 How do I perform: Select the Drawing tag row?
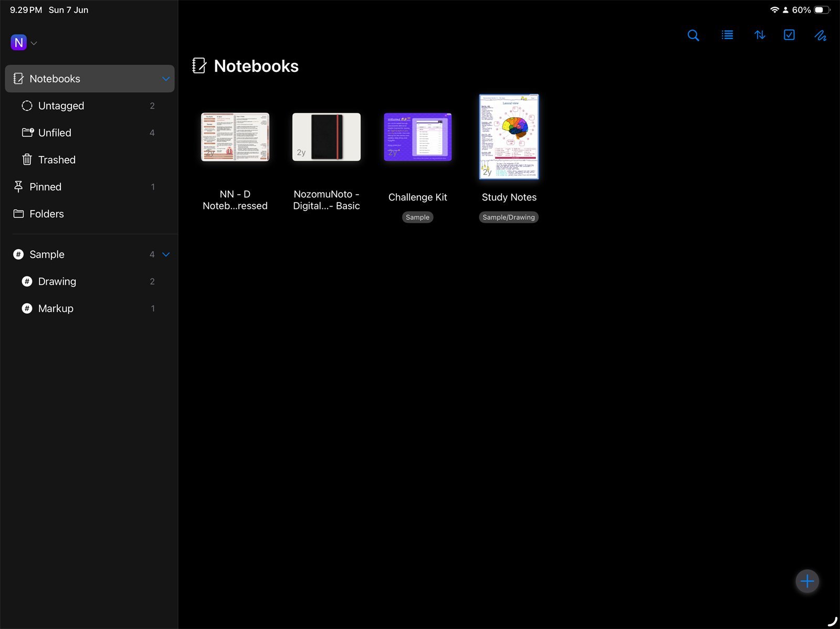click(90, 281)
